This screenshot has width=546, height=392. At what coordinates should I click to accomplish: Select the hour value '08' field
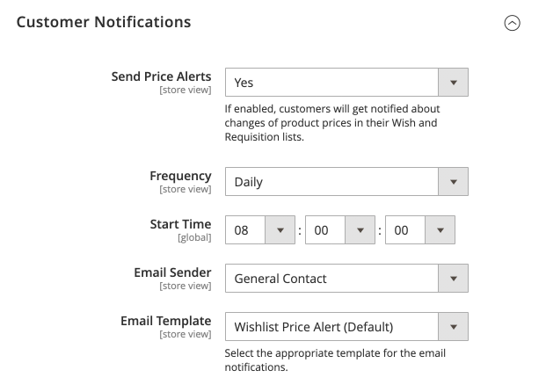pos(244,230)
